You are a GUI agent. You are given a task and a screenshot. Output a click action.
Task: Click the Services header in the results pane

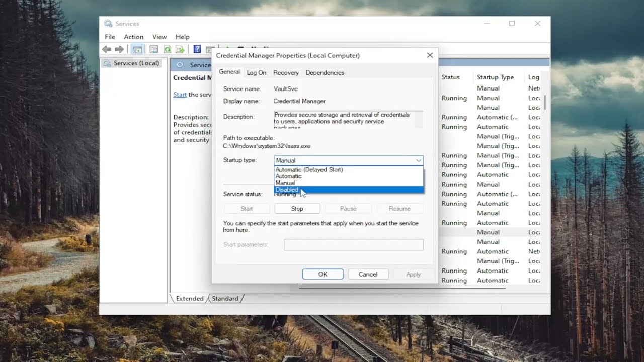(200, 65)
